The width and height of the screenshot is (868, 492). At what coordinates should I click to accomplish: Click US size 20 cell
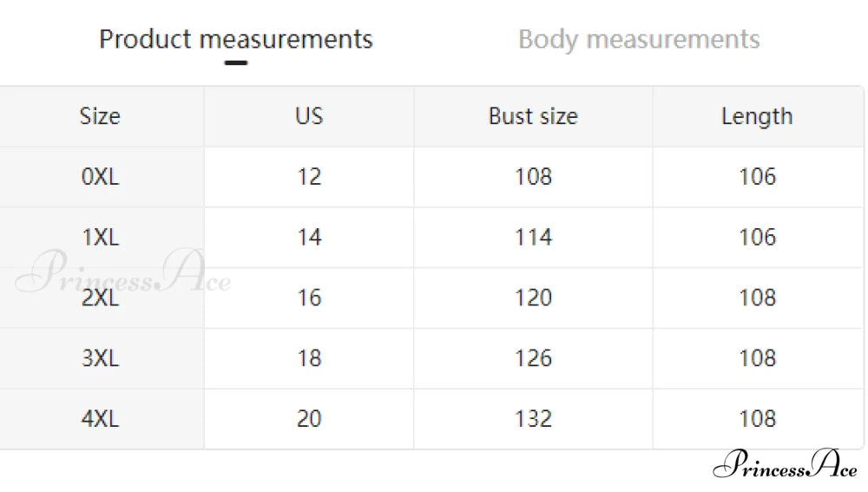pyautogui.click(x=309, y=418)
